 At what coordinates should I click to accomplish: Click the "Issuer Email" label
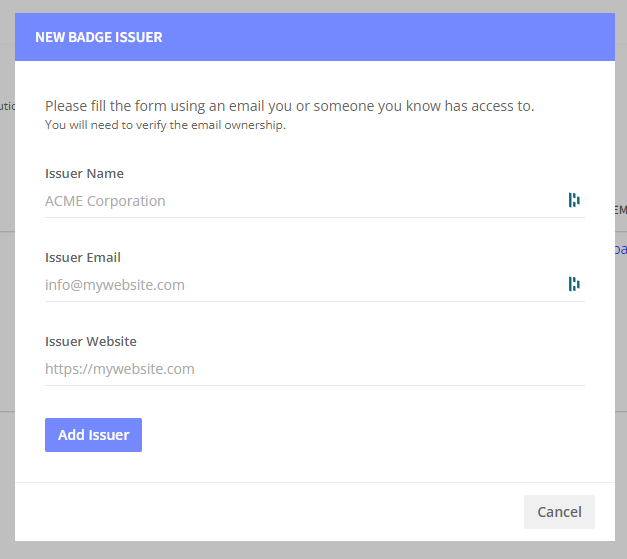coord(83,257)
